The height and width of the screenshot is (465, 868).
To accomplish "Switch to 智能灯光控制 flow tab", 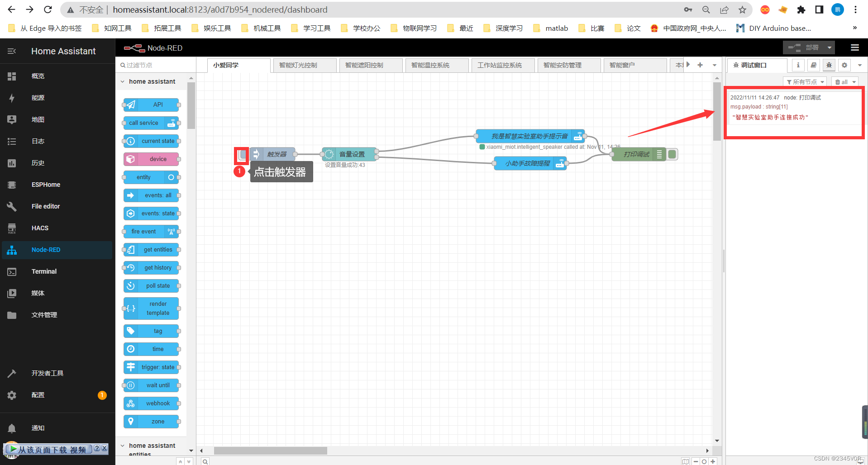I will [305, 65].
